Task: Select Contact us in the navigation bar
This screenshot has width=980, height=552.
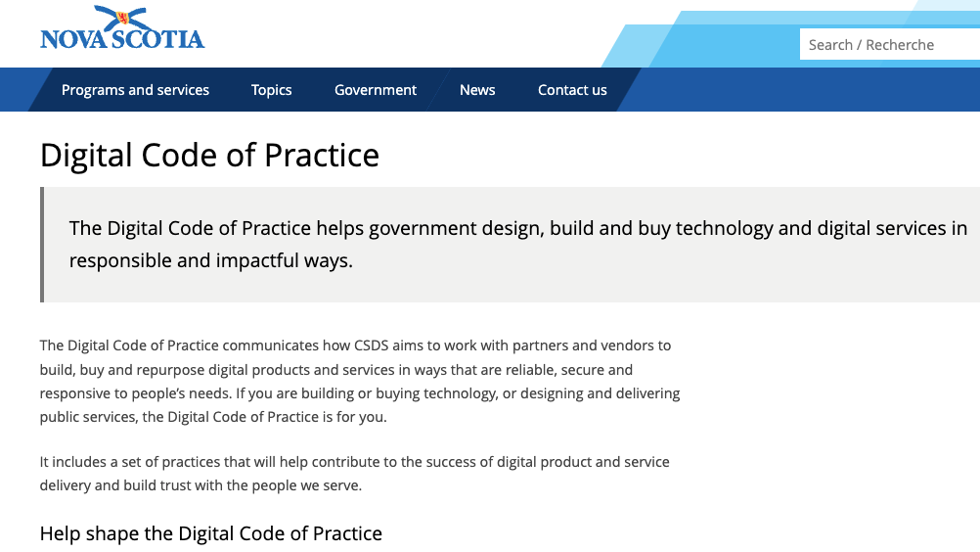Action: coord(572,90)
